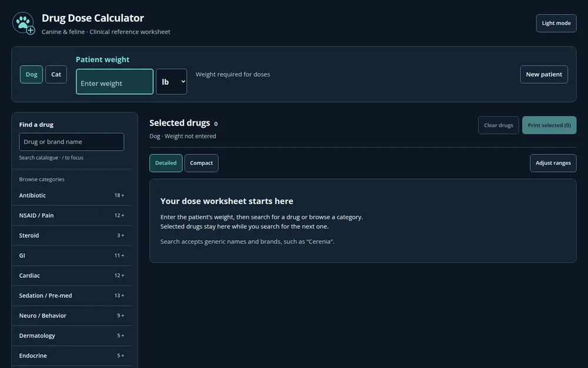Click 'Search catalogue · / to focus' hint
588x368 pixels.
(51, 158)
